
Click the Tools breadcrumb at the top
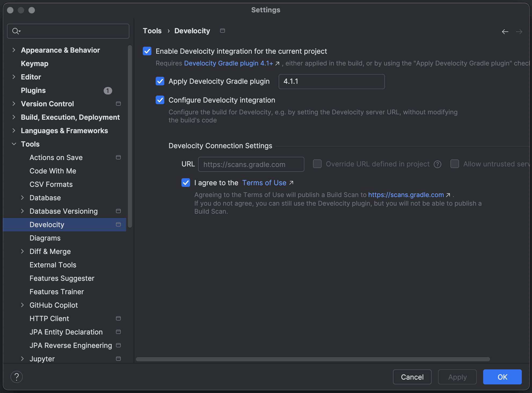click(152, 31)
